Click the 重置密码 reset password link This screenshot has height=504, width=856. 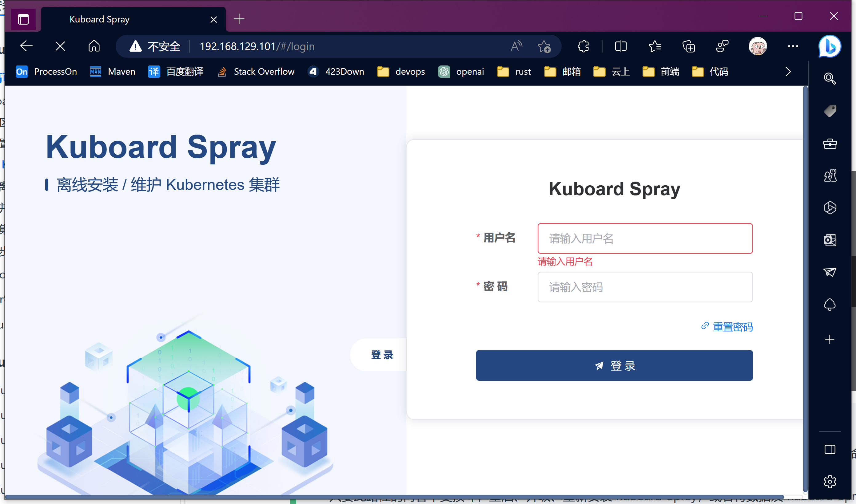(x=732, y=327)
